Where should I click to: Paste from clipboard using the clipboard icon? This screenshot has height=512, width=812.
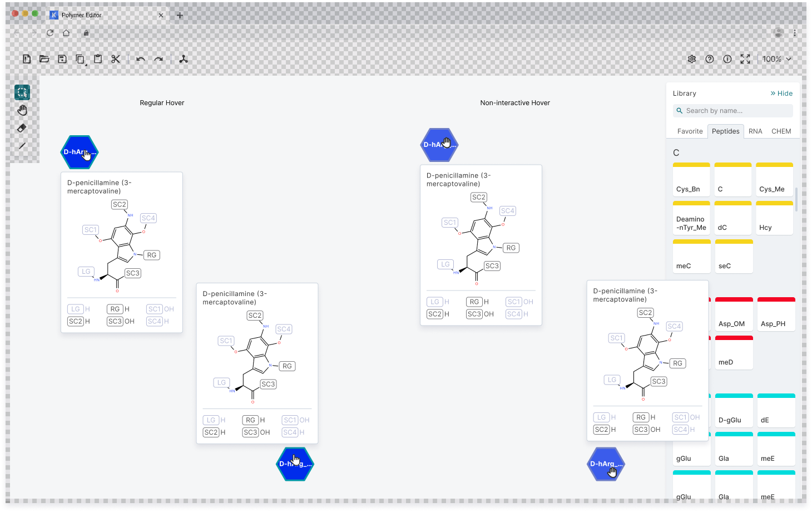98,59
